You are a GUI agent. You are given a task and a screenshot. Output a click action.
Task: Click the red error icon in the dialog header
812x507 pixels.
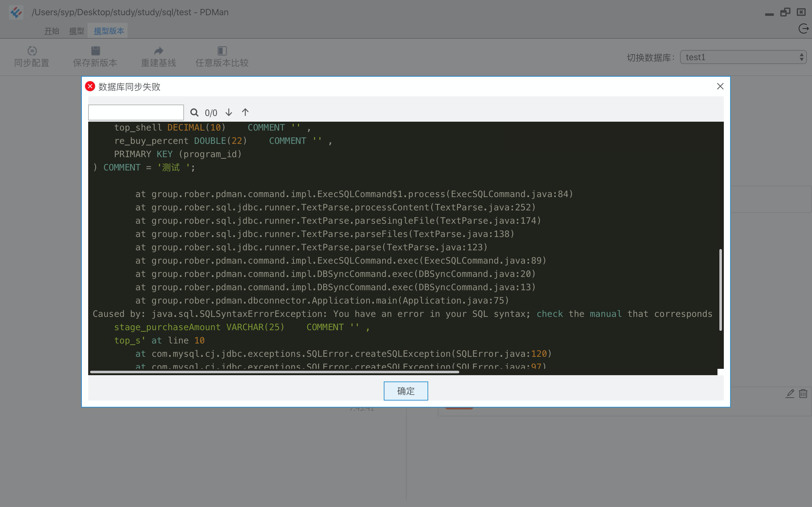(89, 86)
